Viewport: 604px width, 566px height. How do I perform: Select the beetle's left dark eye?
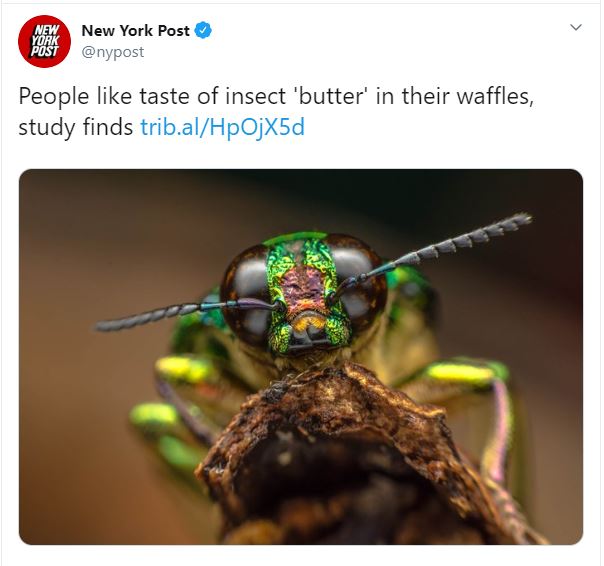247,293
